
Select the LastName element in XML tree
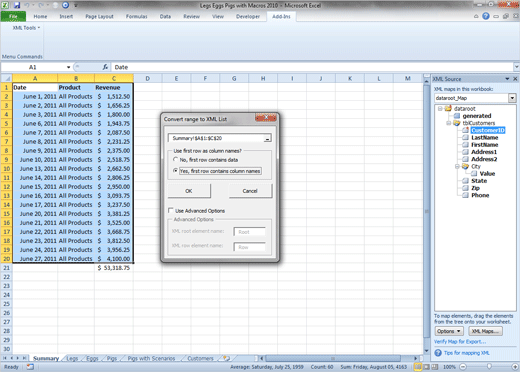click(485, 138)
